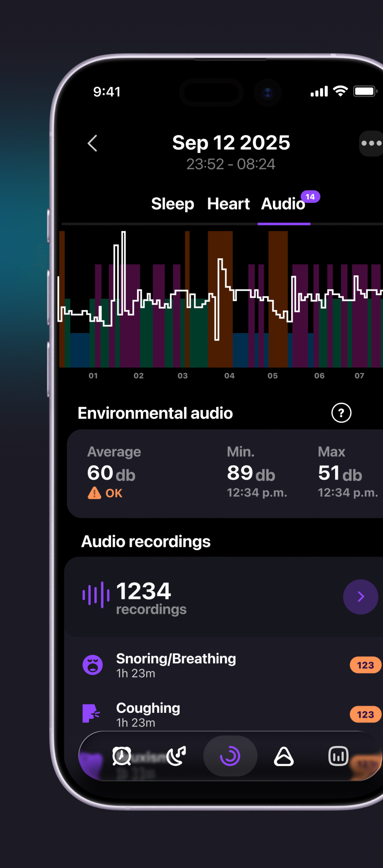This screenshot has height=868, width=383.
Task: Tap the Coughing icon
Action: click(91, 714)
